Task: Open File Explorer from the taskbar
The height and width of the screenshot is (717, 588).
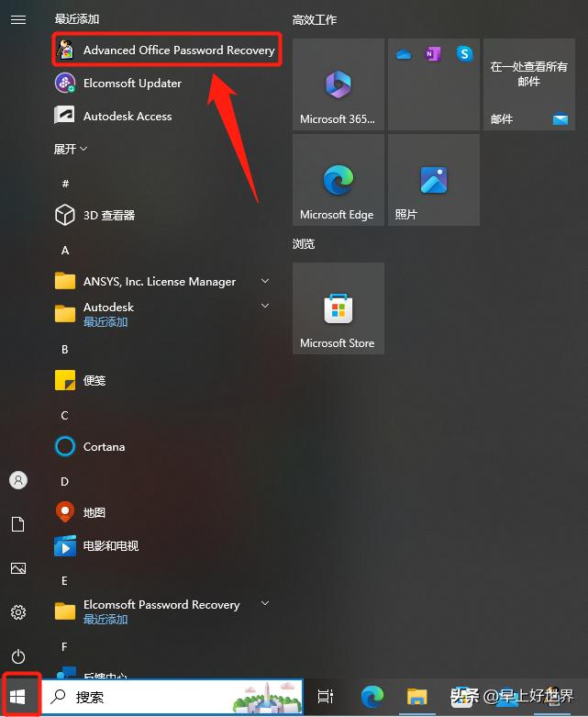Action: coord(417,697)
